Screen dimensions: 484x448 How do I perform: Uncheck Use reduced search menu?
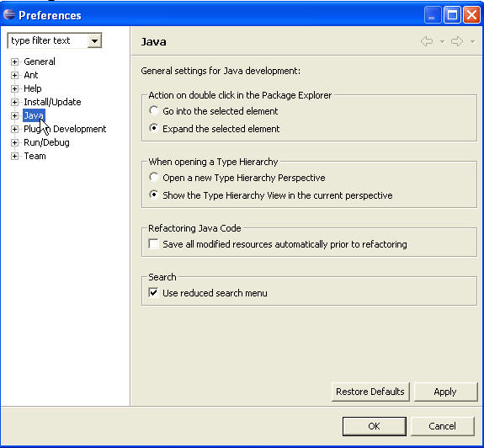click(x=153, y=292)
